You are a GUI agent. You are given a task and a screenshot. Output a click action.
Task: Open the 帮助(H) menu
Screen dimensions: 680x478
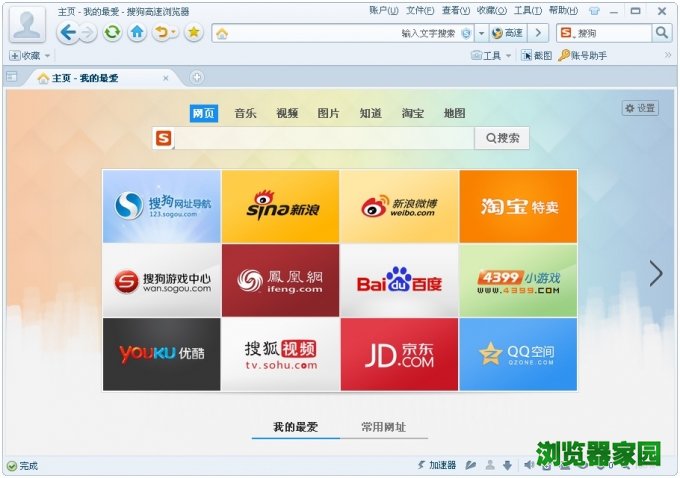point(563,11)
